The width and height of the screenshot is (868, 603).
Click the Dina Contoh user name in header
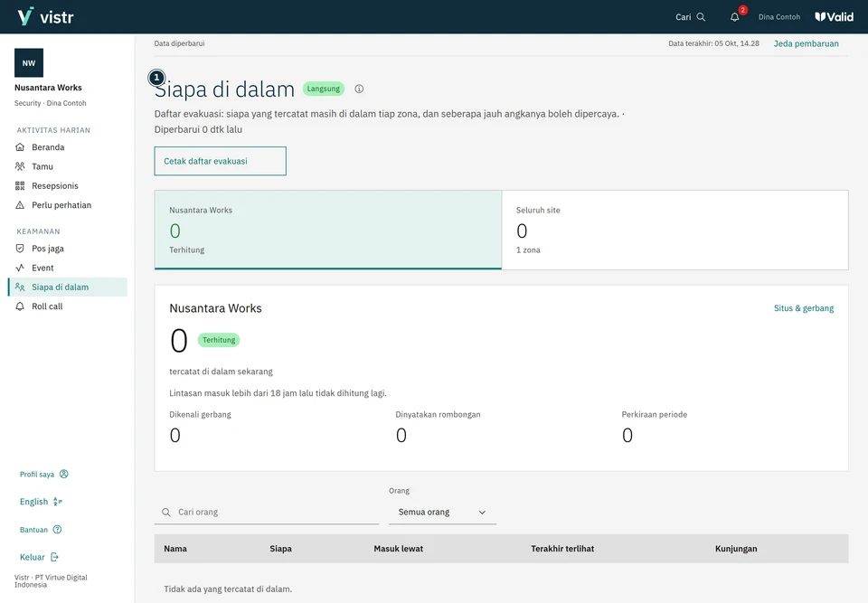click(x=779, y=17)
